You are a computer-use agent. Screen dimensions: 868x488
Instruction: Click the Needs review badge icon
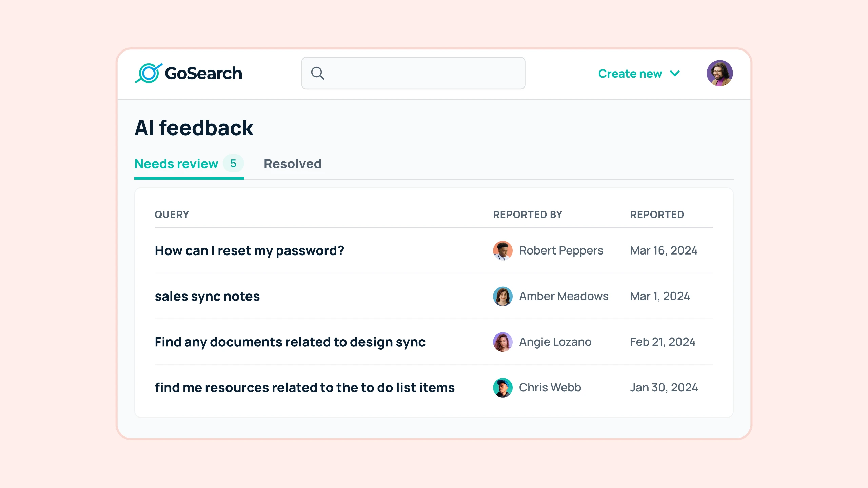[233, 163]
